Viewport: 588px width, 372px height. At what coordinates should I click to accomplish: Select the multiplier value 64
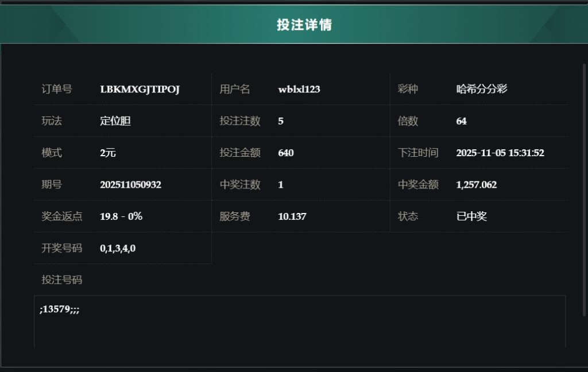[461, 121]
